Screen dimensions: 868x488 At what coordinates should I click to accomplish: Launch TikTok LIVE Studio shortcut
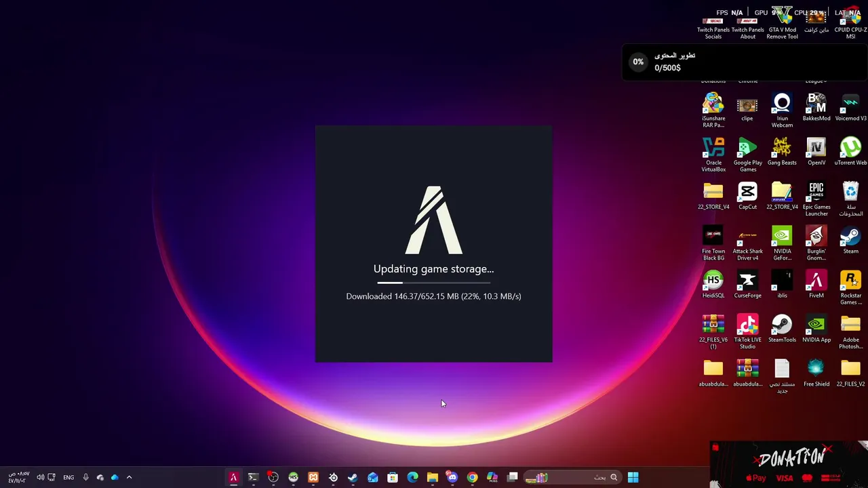pyautogui.click(x=747, y=332)
